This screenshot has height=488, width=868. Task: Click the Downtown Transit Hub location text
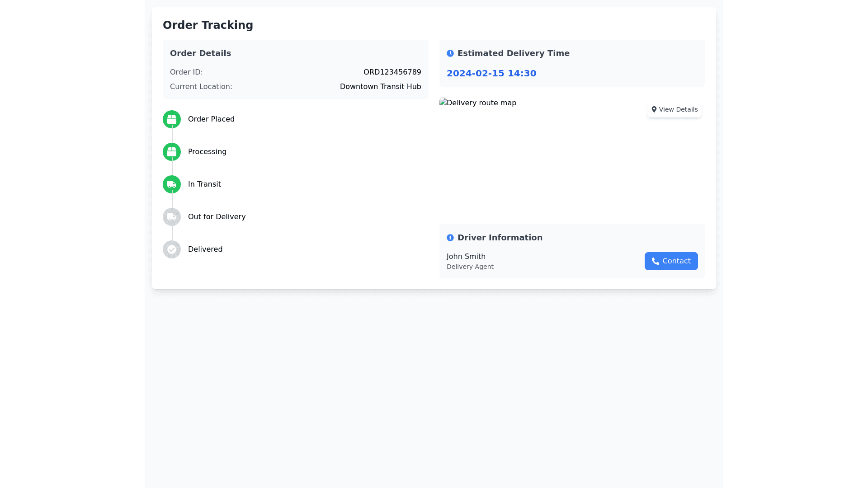(x=380, y=87)
